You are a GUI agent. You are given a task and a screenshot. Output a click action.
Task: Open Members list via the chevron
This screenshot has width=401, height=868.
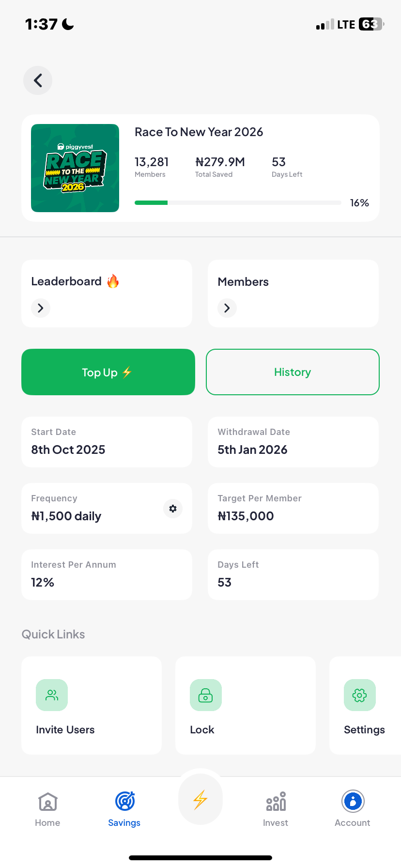(x=227, y=308)
